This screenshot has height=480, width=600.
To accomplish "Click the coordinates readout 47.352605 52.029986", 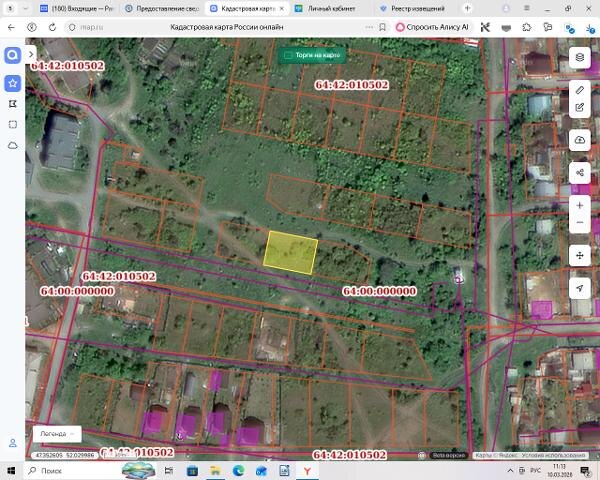I will click(x=64, y=455).
